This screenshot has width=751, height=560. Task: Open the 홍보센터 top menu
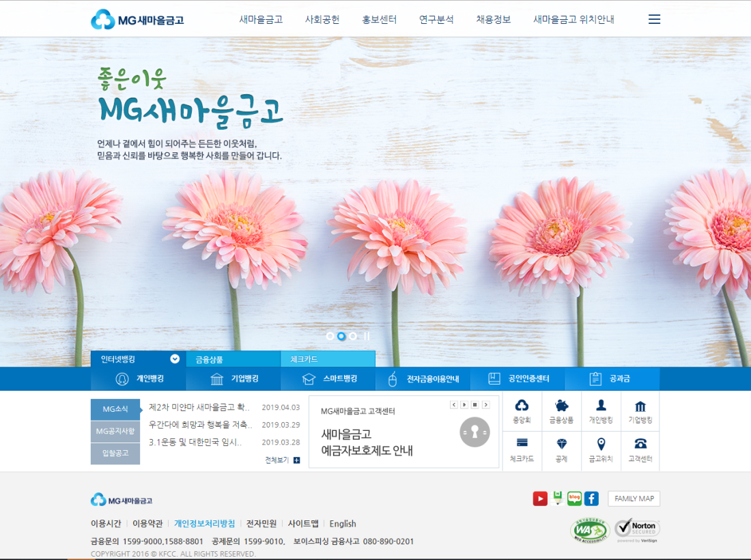point(380,20)
